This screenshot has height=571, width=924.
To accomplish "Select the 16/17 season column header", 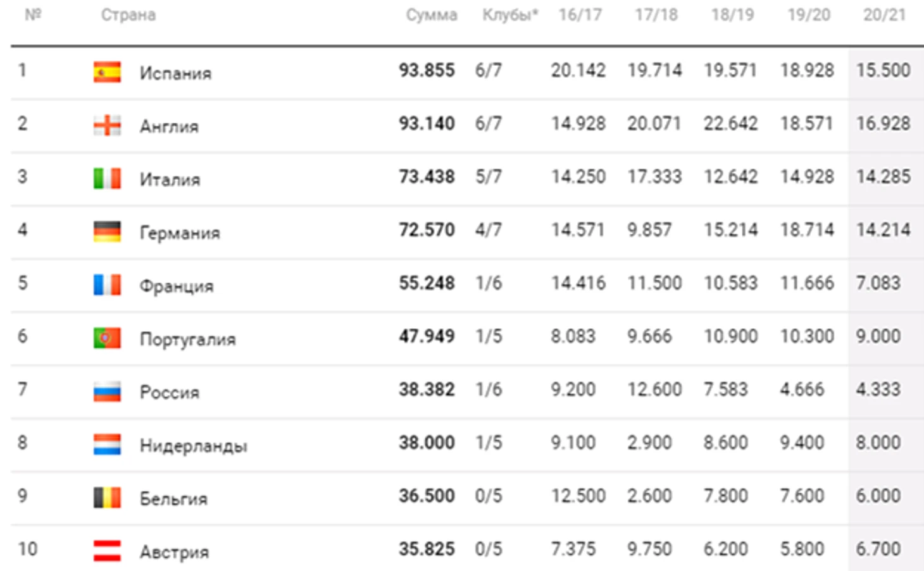I will [580, 15].
